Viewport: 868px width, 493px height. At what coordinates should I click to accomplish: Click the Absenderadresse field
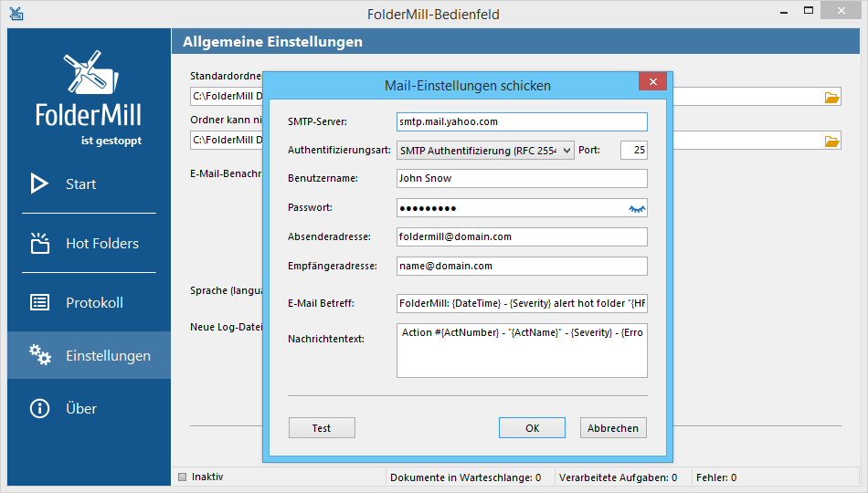coord(522,236)
